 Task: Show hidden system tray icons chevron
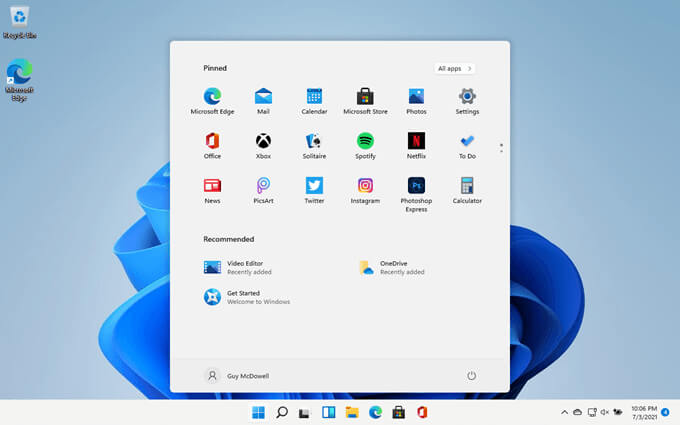(564, 412)
